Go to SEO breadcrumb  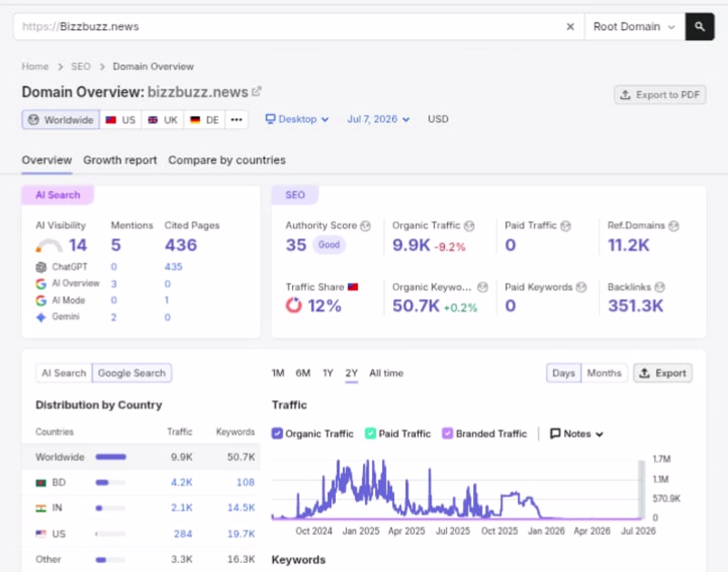tap(81, 66)
